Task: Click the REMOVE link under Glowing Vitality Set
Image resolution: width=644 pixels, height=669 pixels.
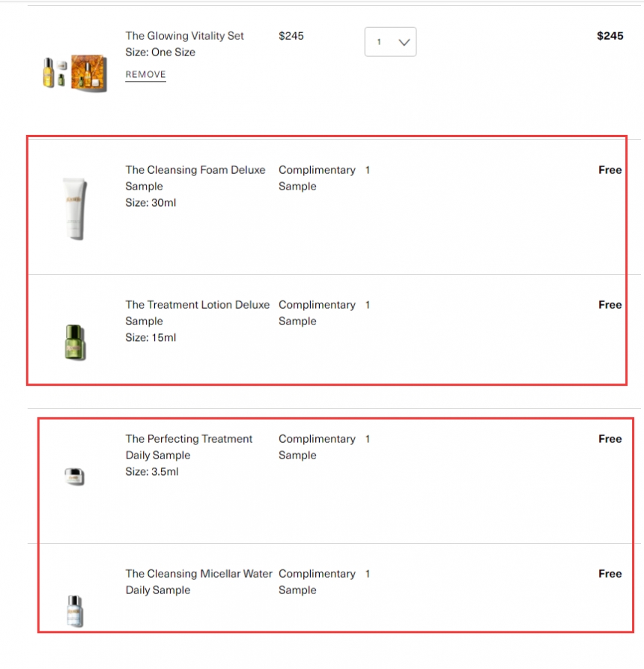Action: 145,75
